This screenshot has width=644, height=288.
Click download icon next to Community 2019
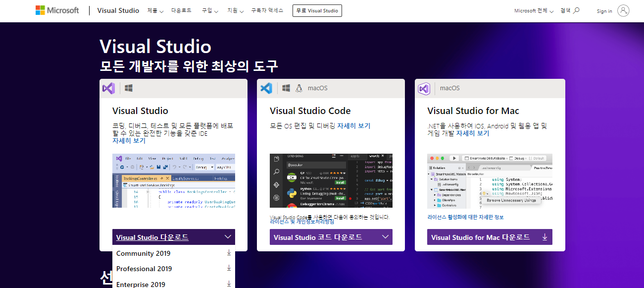click(229, 253)
